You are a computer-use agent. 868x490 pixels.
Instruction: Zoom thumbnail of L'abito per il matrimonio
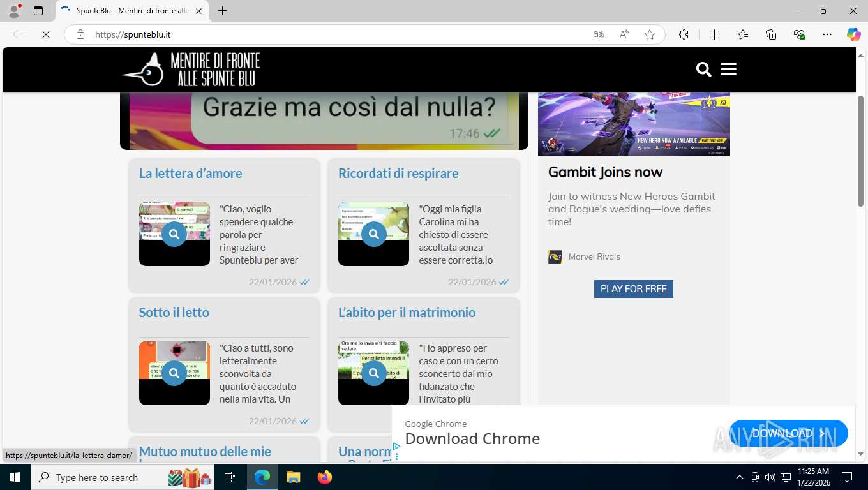pos(373,373)
